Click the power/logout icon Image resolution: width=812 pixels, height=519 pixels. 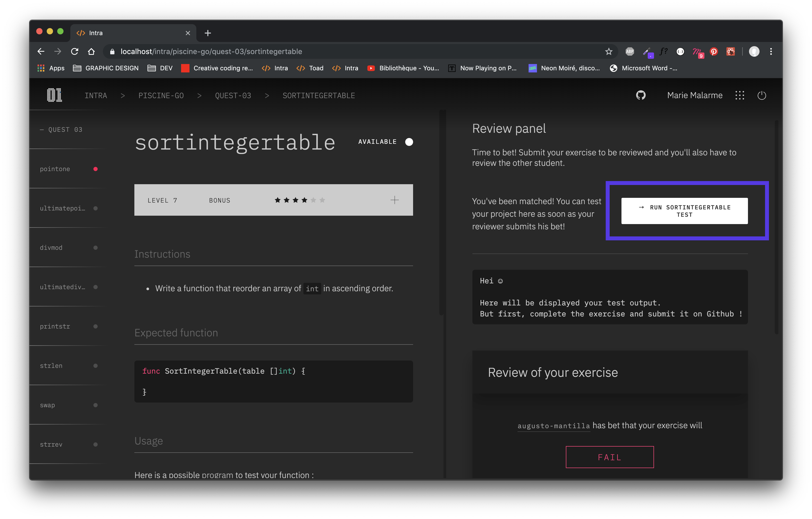(762, 95)
